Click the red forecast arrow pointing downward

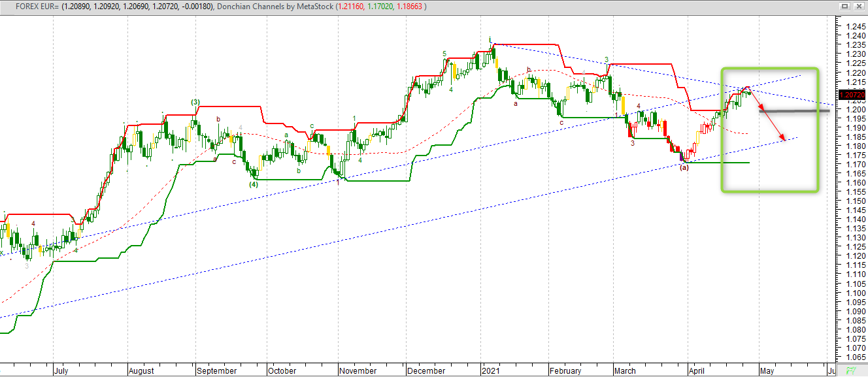(x=765, y=112)
